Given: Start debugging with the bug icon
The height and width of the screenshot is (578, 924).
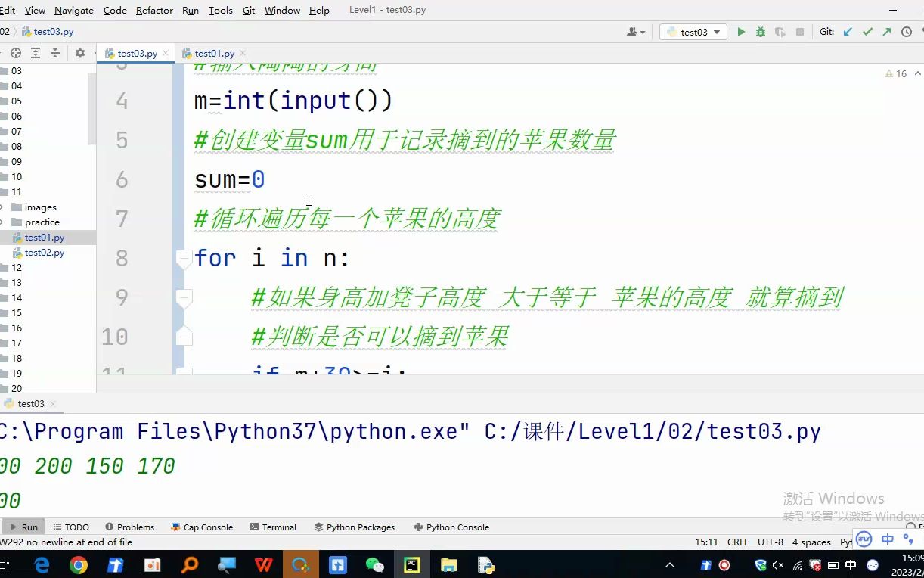Looking at the screenshot, I should (760, 32).
